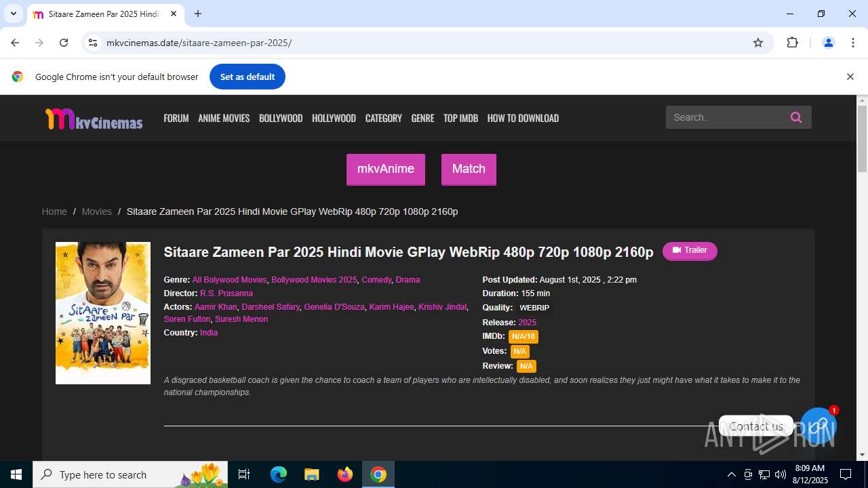Close the Sitaare Zameen Par tab
The height and width of the screenshot is (488, 868).
pos(174,14)
